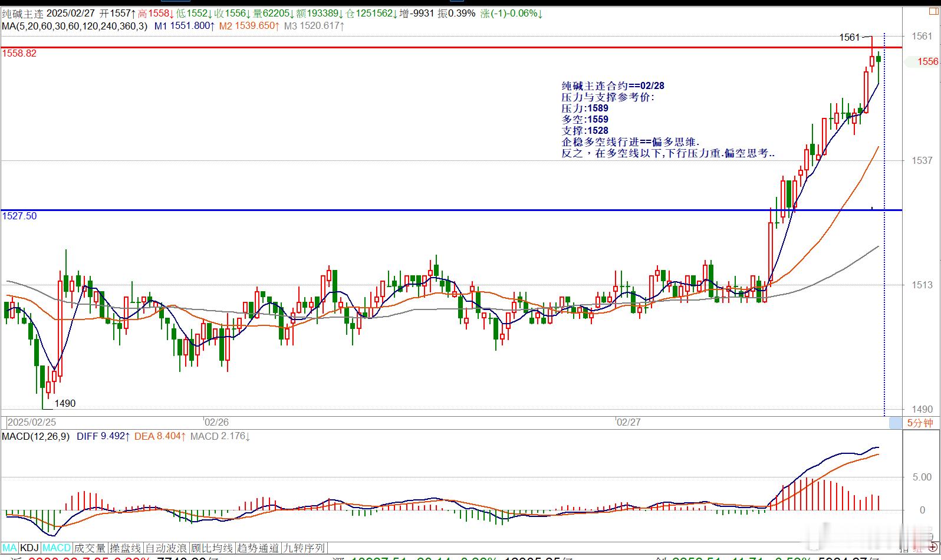Select the blue 1527.50 horizontal line label
This screenshot has width=941, height=560.
coord(19,216)
